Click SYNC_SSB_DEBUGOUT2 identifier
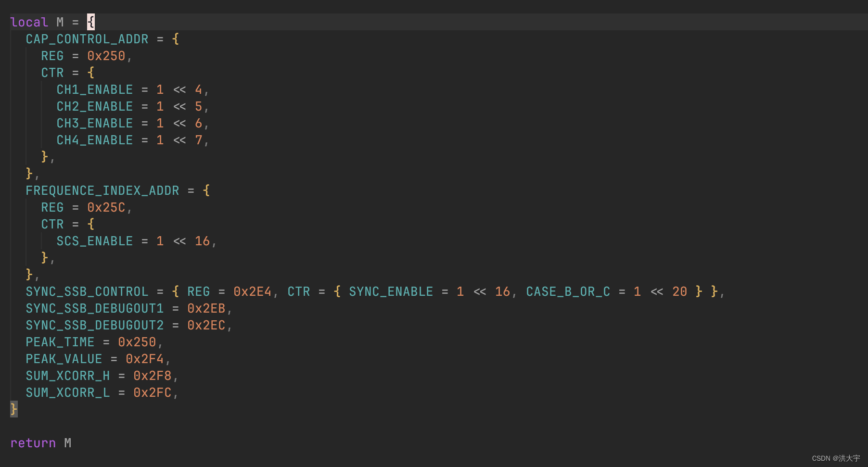Screen dimensions: 868x467 [95, 325]
